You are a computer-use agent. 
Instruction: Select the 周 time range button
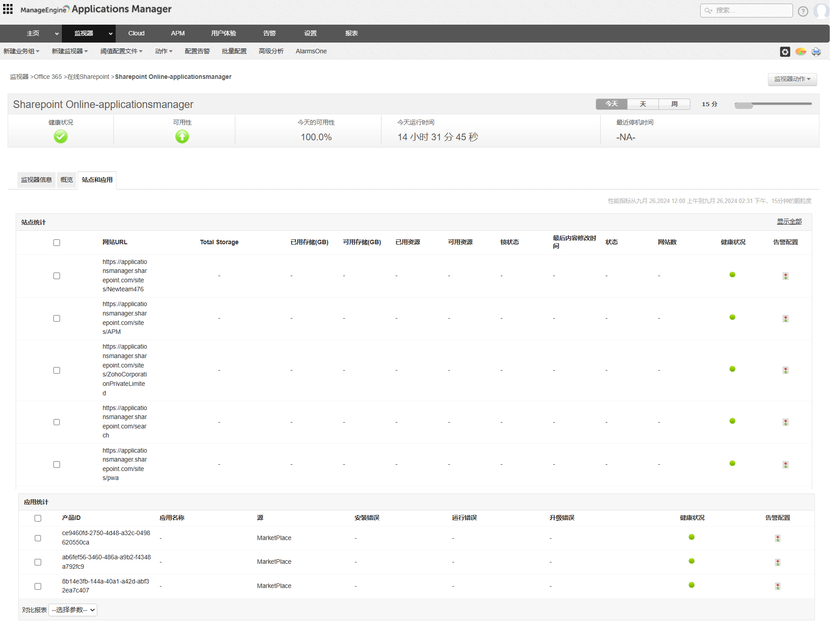coord(674,104)
